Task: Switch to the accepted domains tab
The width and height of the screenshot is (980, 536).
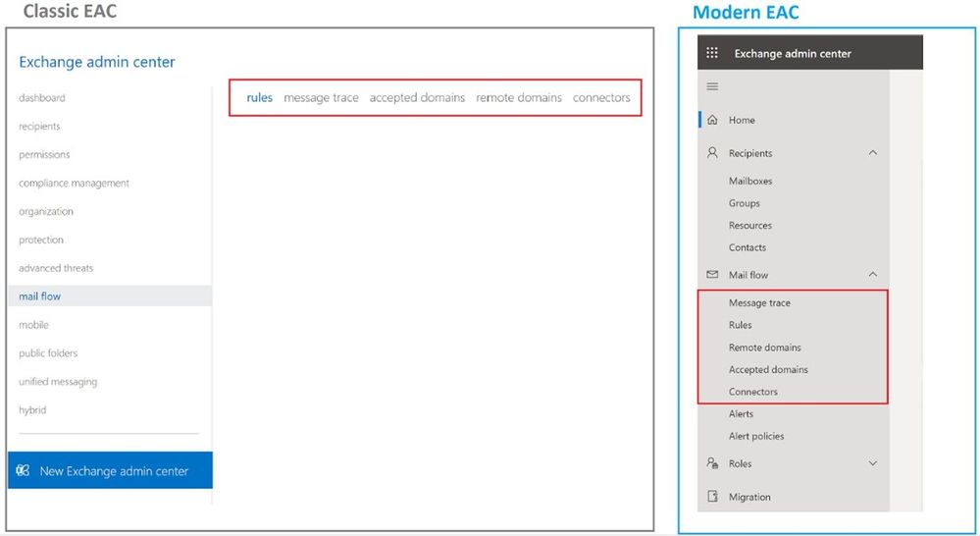Action: (417, 97)
